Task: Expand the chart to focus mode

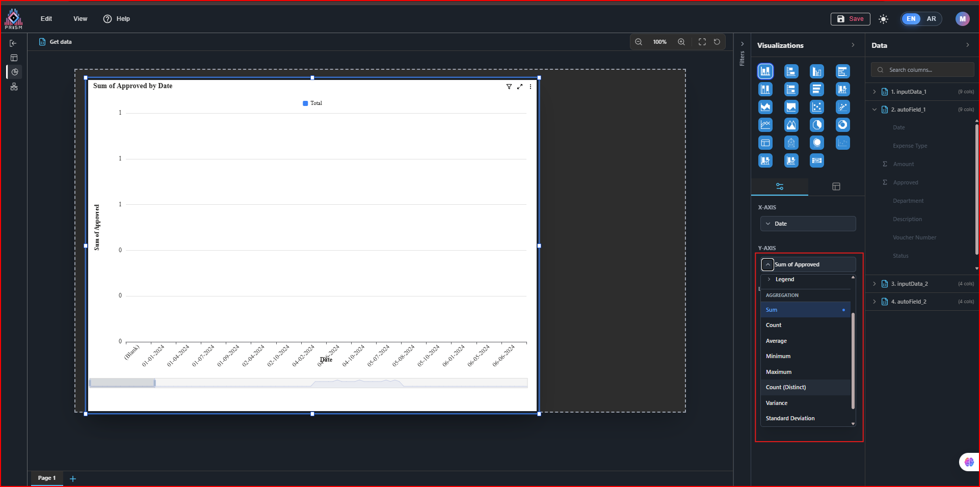Action: click(519, 87)
